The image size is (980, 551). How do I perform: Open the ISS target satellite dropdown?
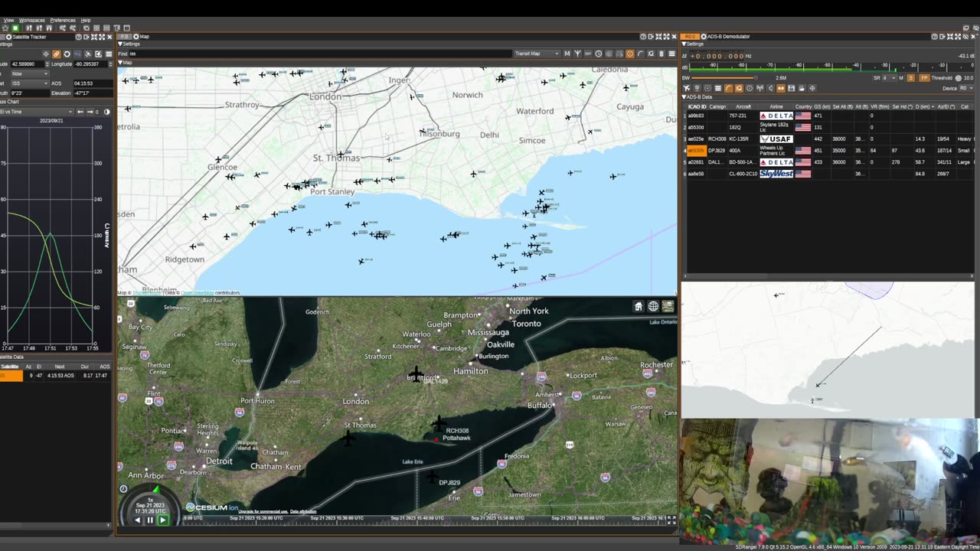[x=31, y=83]
